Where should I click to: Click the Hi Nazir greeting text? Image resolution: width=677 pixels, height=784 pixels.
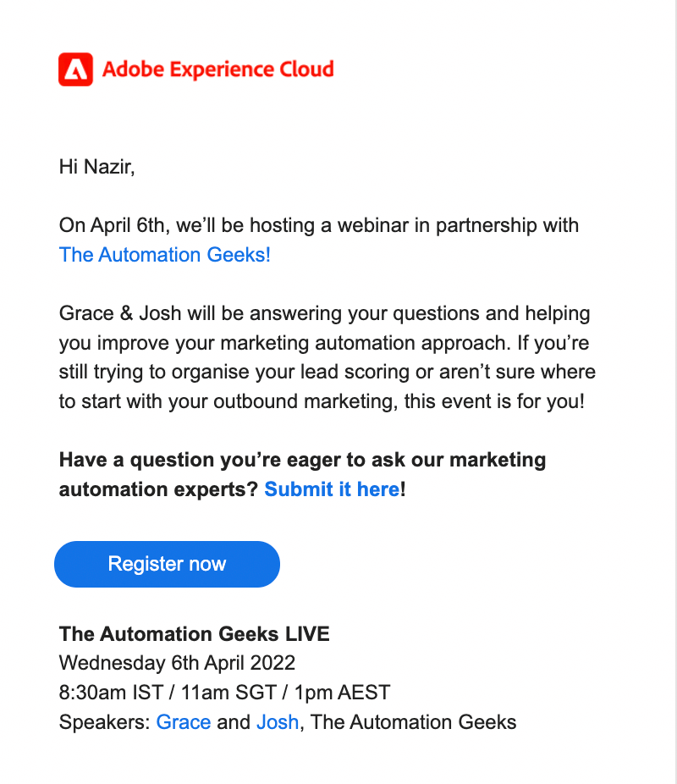[97, 167]
